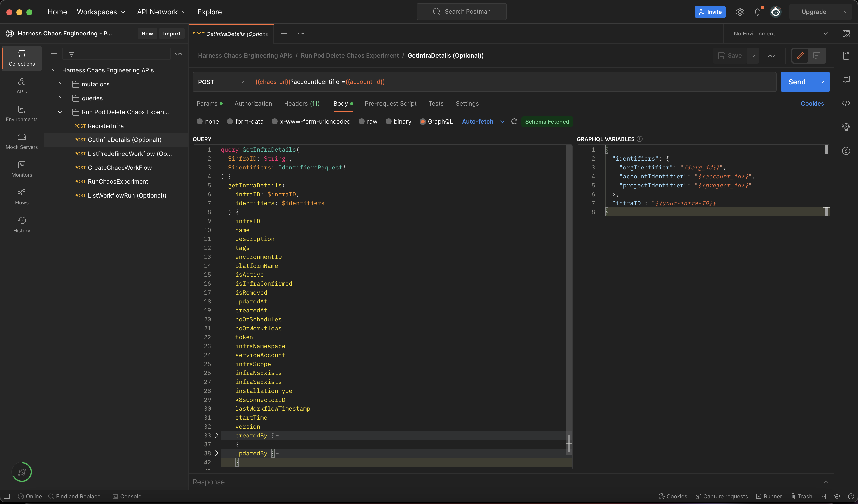Click the settings gear icon in header
Screen dimensions: 858x504
740,12
